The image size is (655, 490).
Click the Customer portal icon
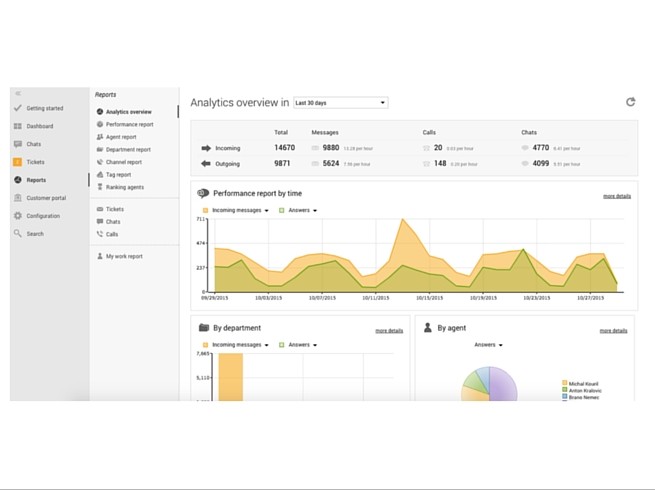[18, 198]
